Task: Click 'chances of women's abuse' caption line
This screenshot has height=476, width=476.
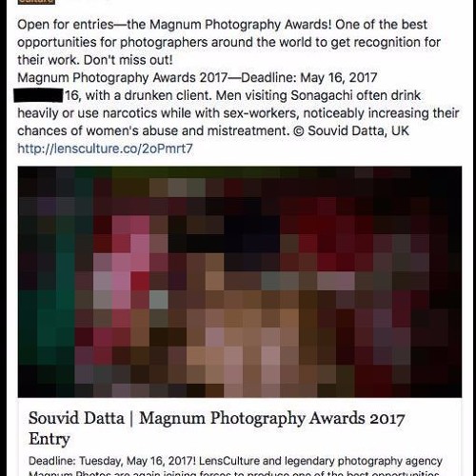Action: click(213, 130)
